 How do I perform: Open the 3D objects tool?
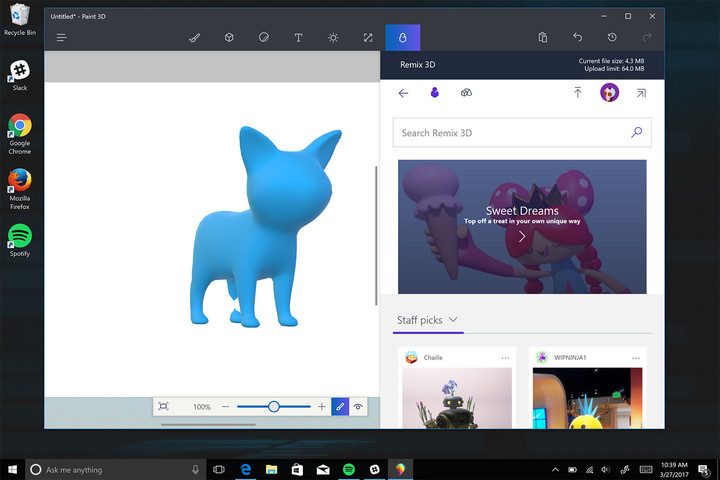(229, 37)
